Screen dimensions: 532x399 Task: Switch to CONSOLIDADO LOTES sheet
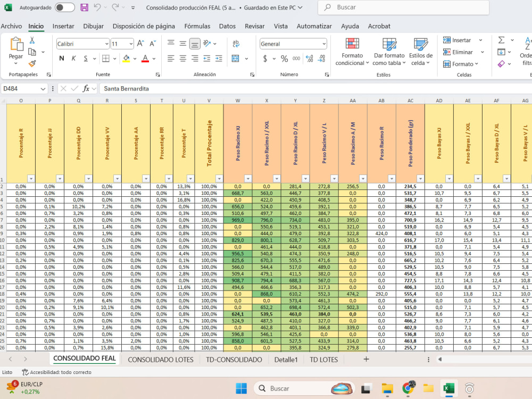(161, 360)
